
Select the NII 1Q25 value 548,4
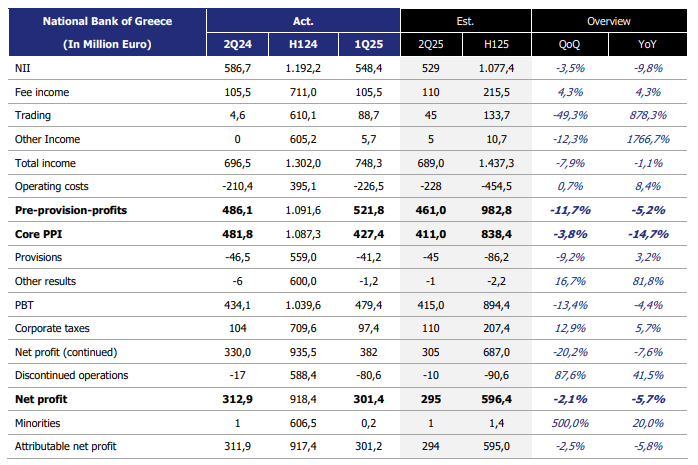[x=369, y=68]
